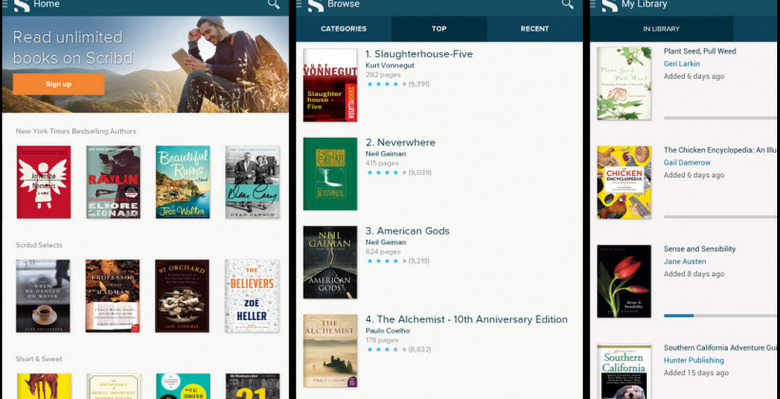Open the American Gods cover image
Viewport: 780px width, 399px height.
(x=330, y=262)
